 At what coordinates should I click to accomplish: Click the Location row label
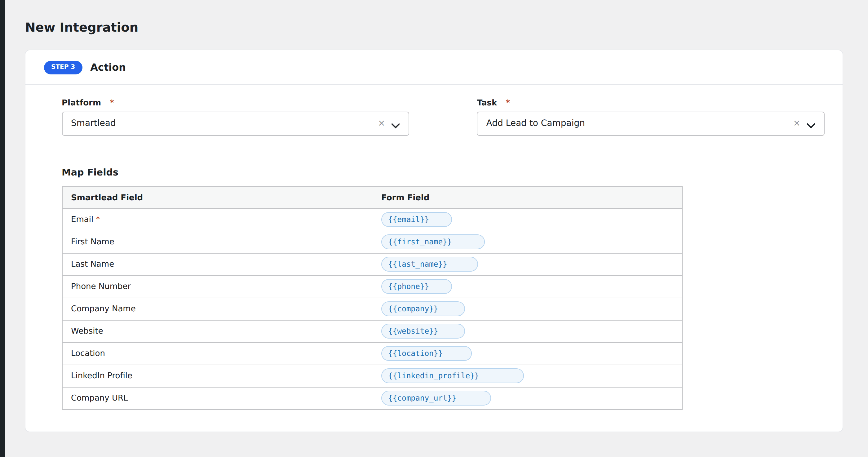pos(88,353)
